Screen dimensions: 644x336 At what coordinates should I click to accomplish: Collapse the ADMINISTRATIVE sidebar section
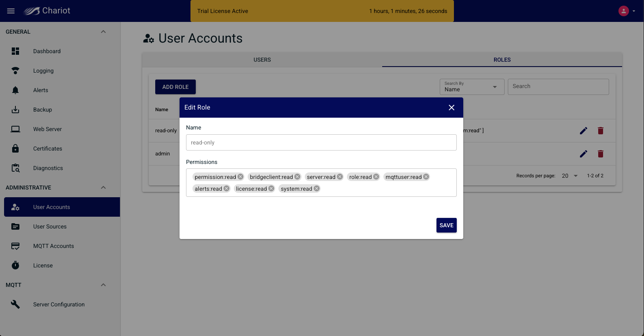coord(103,187)
